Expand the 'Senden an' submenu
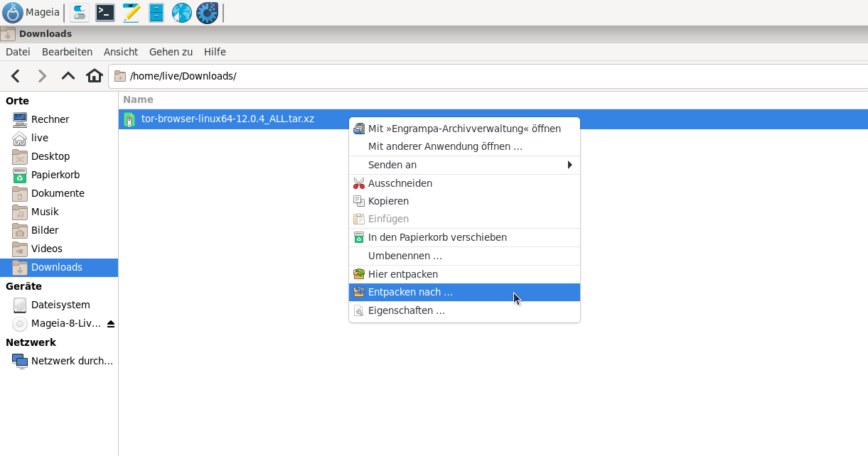Viewport: 868px width, 456px height. click(x=464, y=165)
